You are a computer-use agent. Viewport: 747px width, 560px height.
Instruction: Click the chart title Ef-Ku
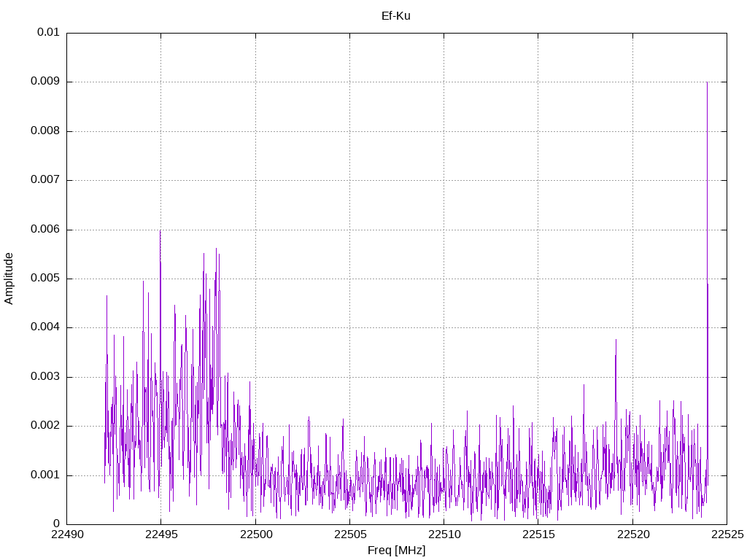(395, 15)
